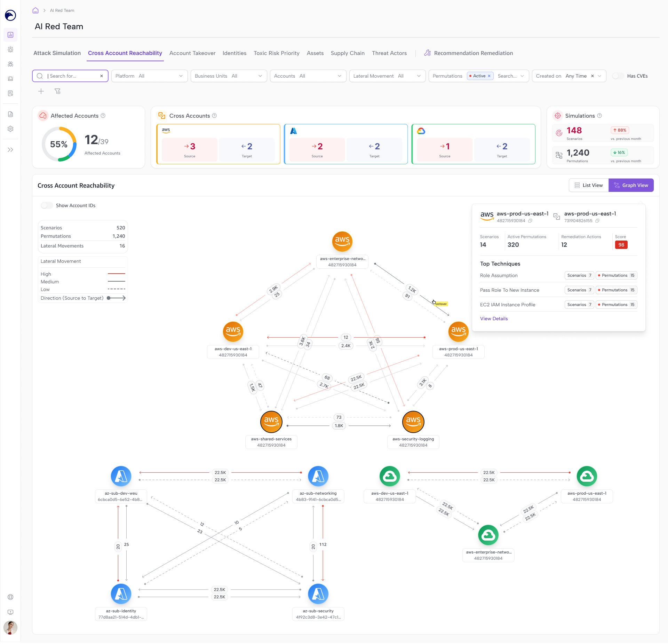Click the user avatar in the sidebar
This screenshot has width=668, height=644.
10,628
